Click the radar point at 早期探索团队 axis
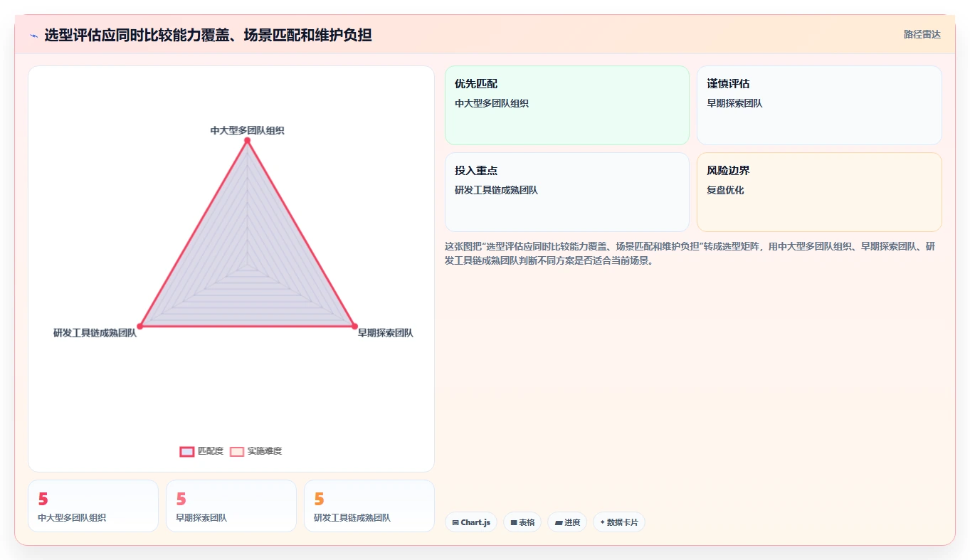The width and height of the screenshot is (970, 560). coord(354,326)
